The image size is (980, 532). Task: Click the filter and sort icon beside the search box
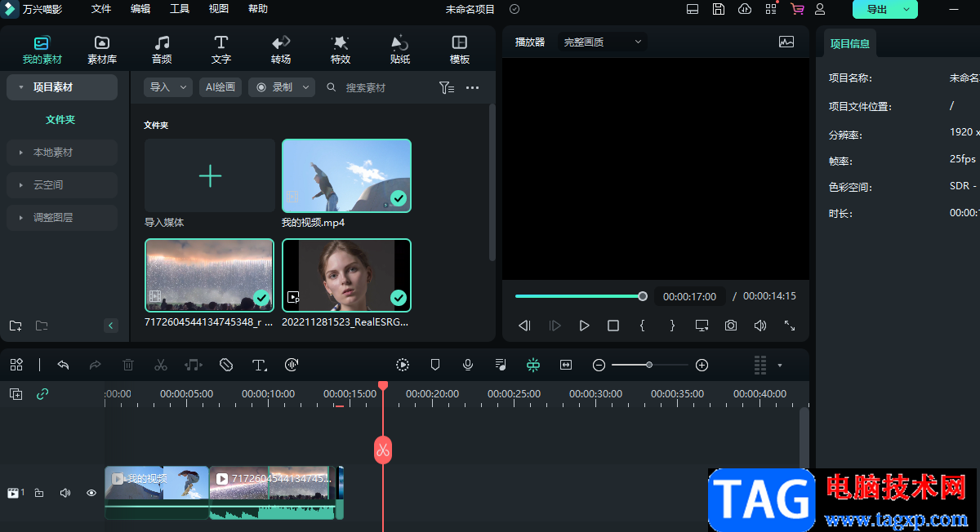447,87
